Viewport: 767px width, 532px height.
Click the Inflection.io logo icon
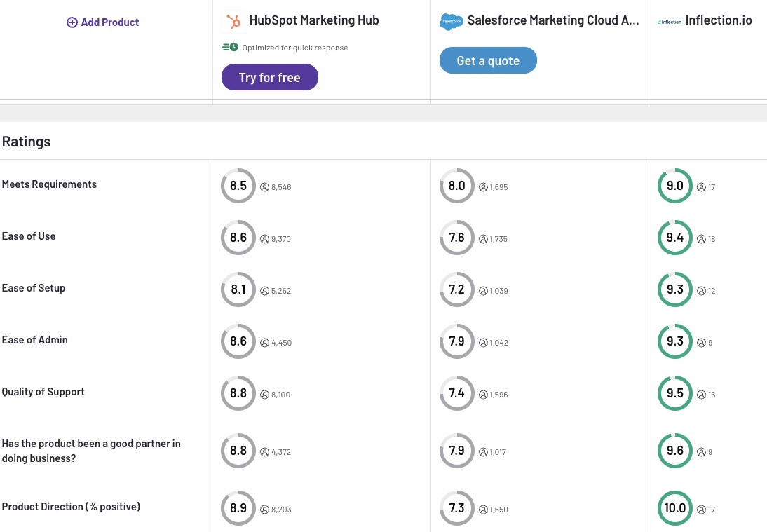click(x=670, y=22)
